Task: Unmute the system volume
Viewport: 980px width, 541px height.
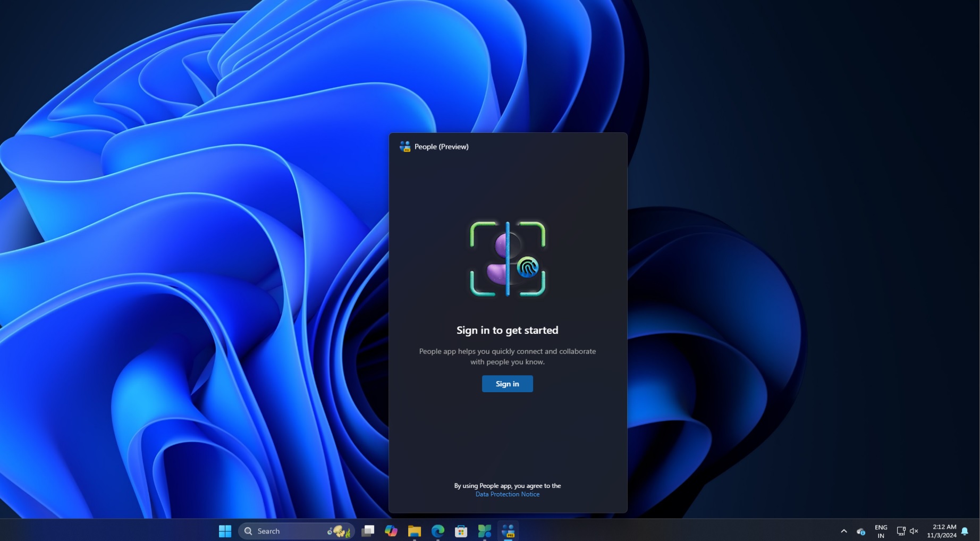Action: pos(914,531)
